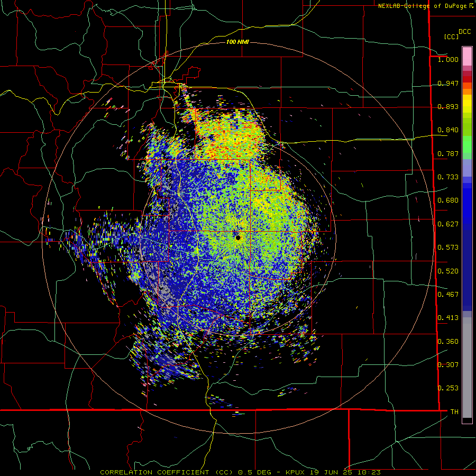Click the 0.680 legend value
The width and height of the screenshot is (476, 476).
coord(448,200)
